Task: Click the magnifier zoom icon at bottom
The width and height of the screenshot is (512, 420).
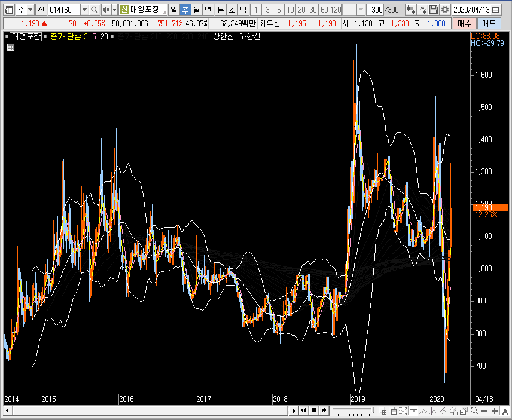Action: 474,411
